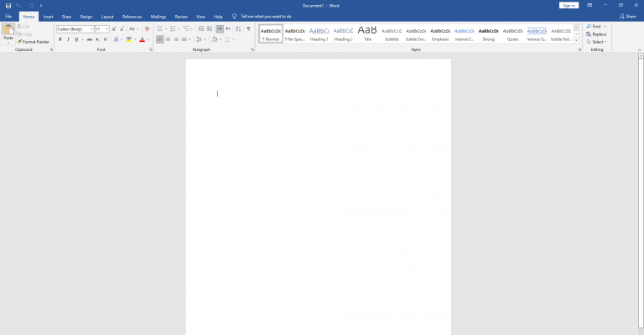Expand the Styles gallery with More arrow
This screenshot has width=644, height=335.
click(x=576, y=41)
